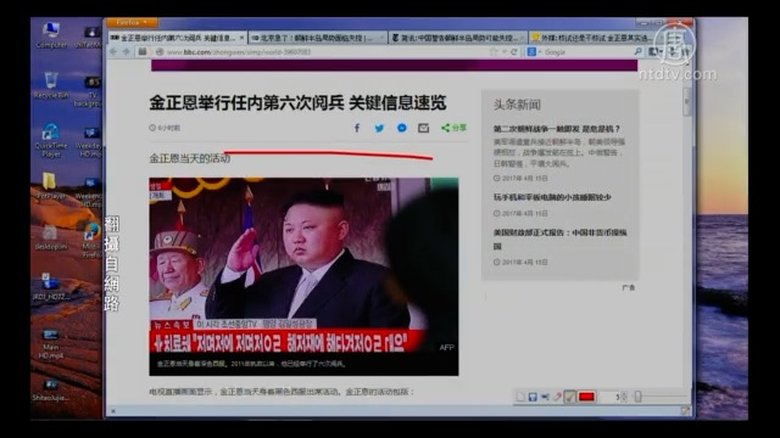Share the article on Twitter

tap(379, 128)
